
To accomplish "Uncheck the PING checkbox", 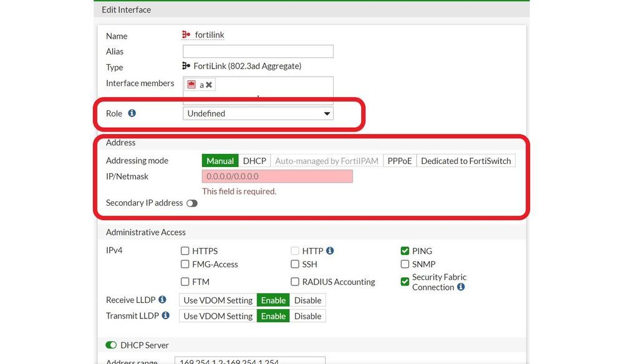I will 405,251.
